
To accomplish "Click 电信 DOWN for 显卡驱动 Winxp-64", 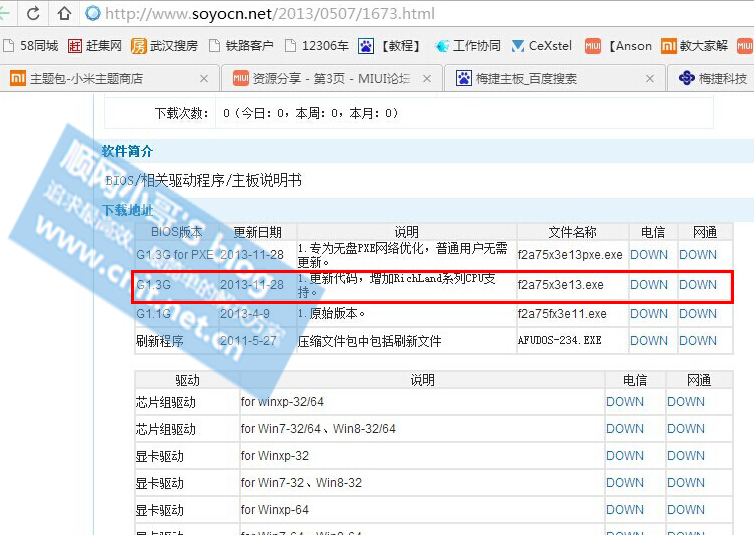I will pos(625,510).
